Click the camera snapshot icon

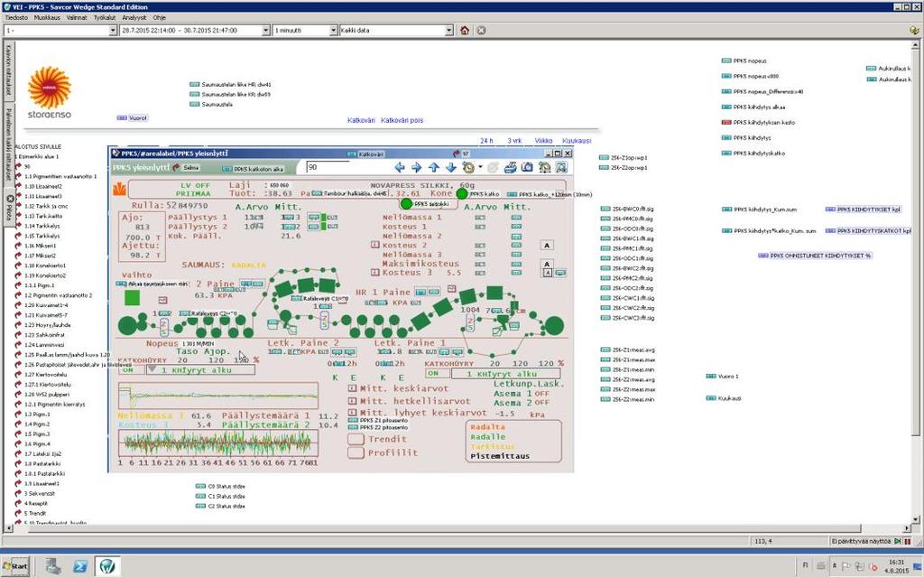[527, 167]
